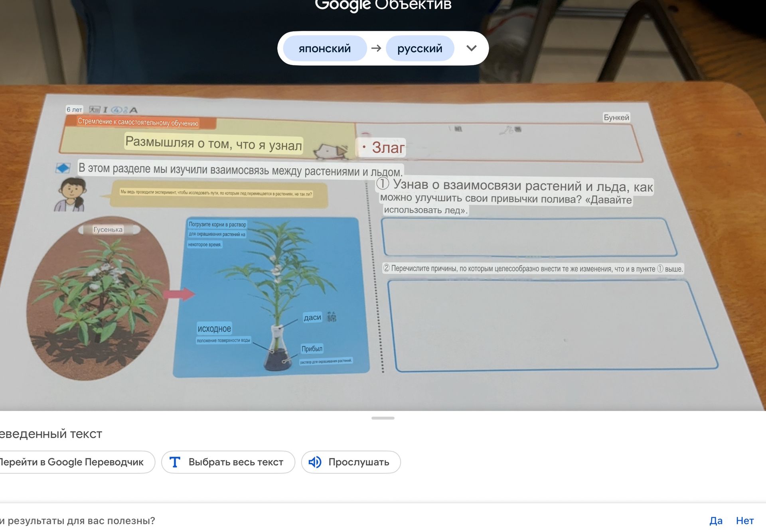Image resolution: width=766 pixels, height=532 pixels.
Task: Click the pink arrow between plant images
Action: pyautogui.click(x=179, y=294)
